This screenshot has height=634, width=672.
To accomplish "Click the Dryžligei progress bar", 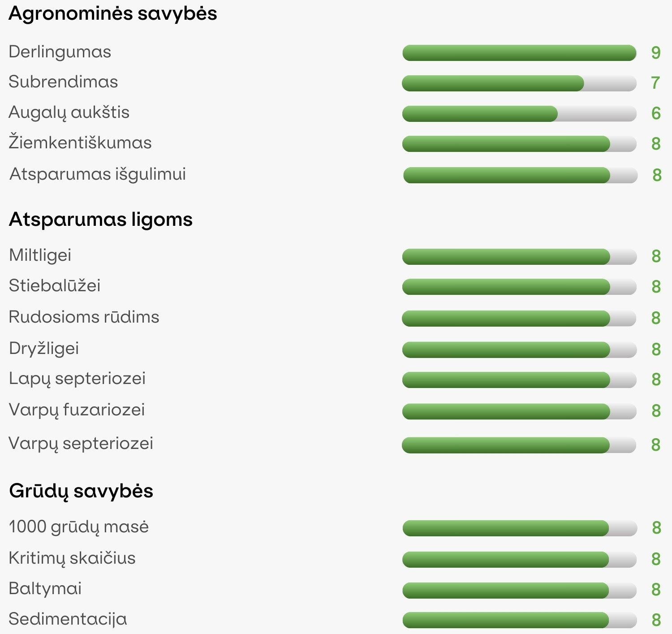I will click(x=519, y=349).
